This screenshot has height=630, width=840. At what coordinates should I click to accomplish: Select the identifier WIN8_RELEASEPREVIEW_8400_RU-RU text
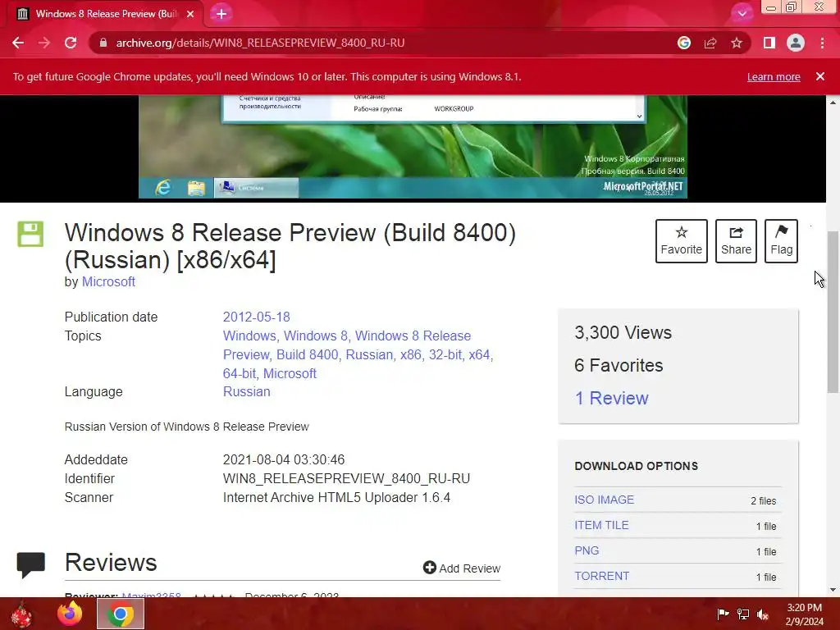tap(347, 478)
